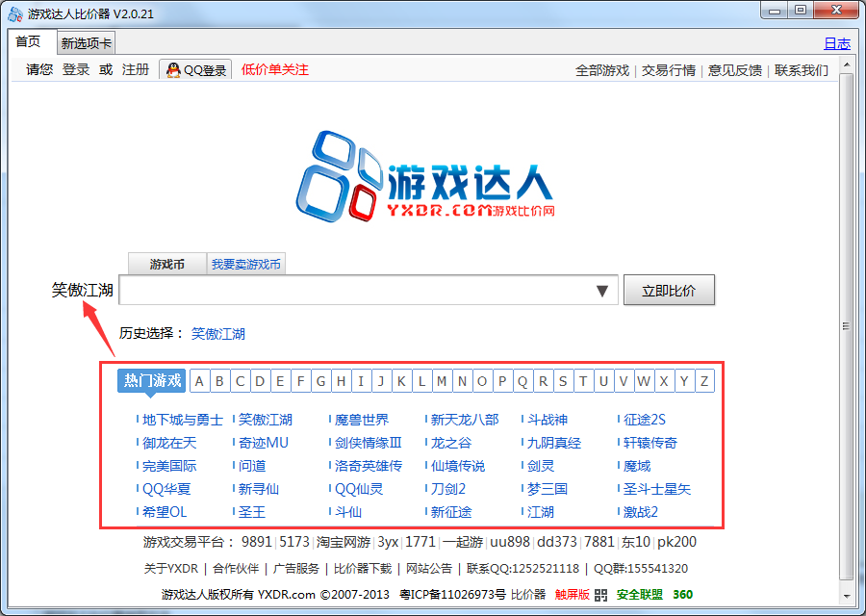Screen dimensions: 866x616
Task: Select the game 圣斗士星矢
Action: click(657, 490)
